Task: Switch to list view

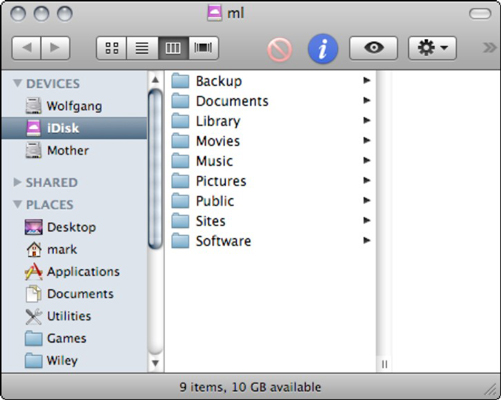Action: [x=142, y=48]
